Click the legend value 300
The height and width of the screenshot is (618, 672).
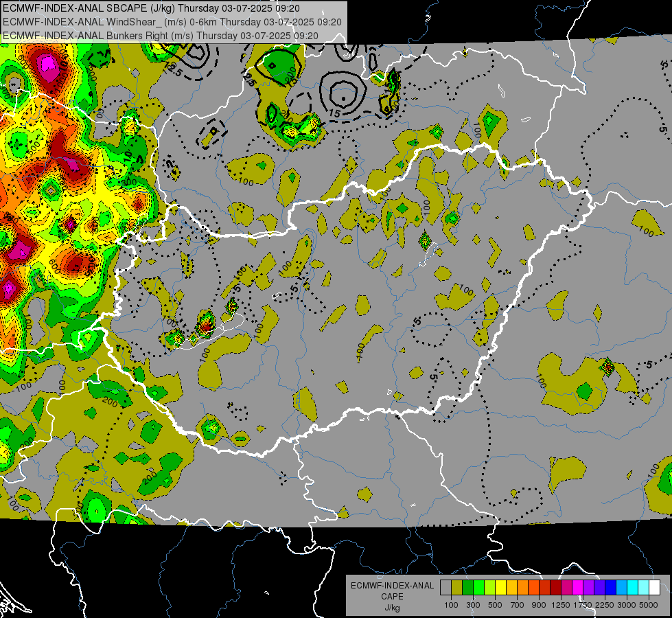473,605
